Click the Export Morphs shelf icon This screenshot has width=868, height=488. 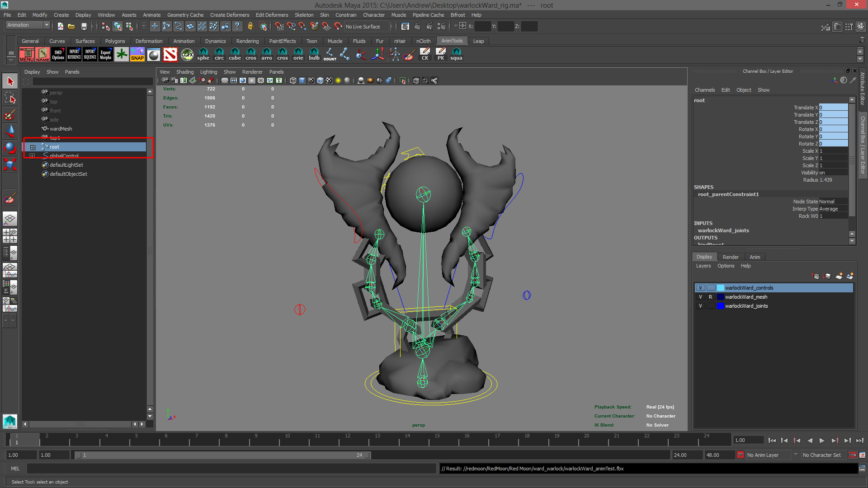[x=105, y=55]
